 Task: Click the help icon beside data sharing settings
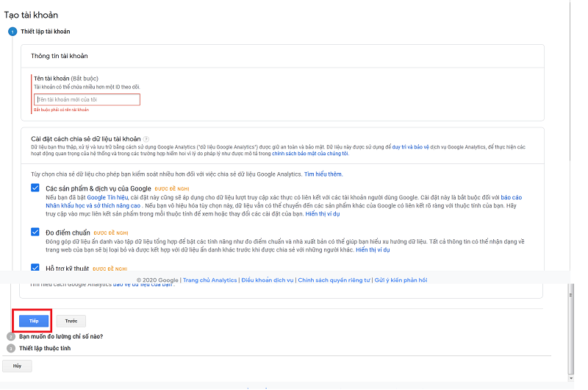[147, 139]
